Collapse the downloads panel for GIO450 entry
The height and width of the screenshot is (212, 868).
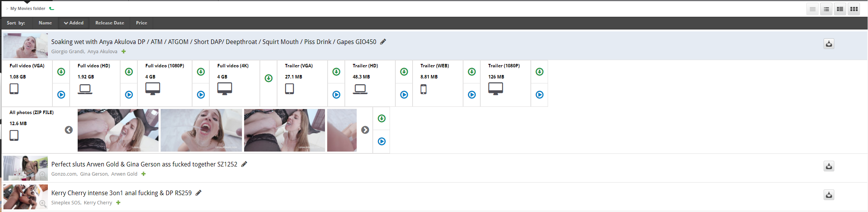(829, 44)
